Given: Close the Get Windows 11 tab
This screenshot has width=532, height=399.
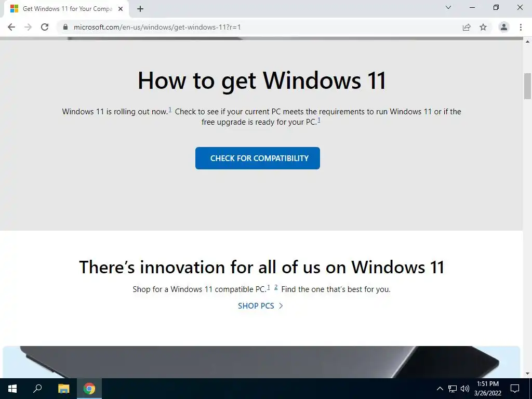Looking at the screenshot, I should (x=121, y=9).
